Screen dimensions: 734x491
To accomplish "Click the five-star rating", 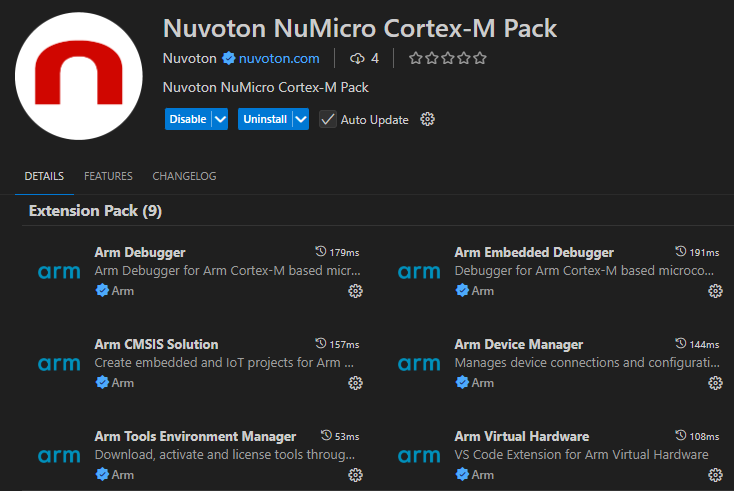I will 448,59.
